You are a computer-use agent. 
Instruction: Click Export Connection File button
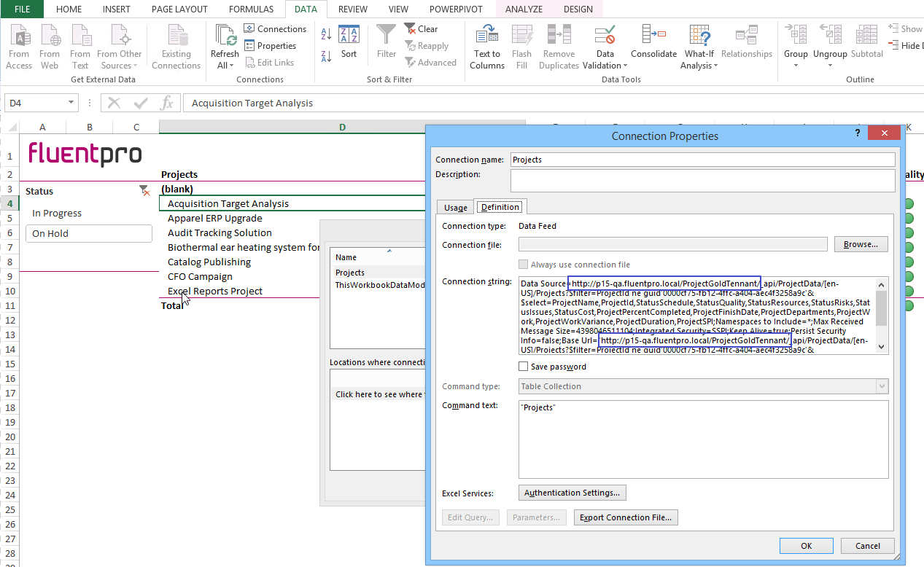coord(626,517)
